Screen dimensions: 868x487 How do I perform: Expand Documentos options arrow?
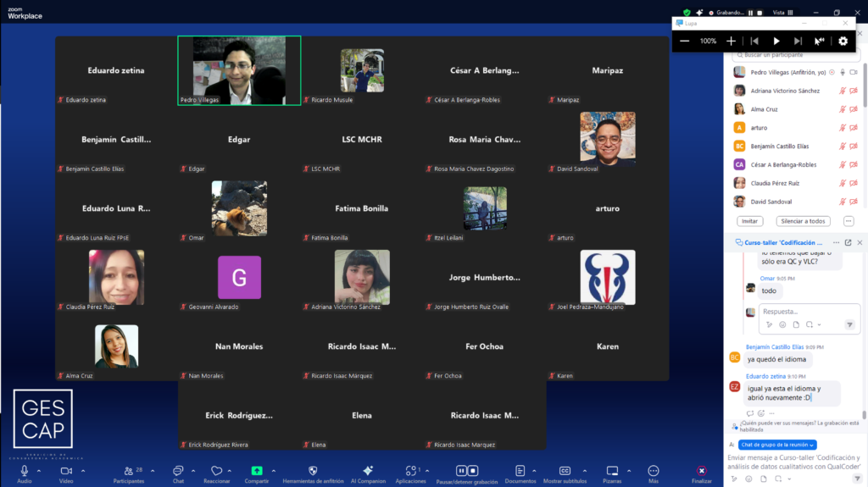click(x=534, y=471)
